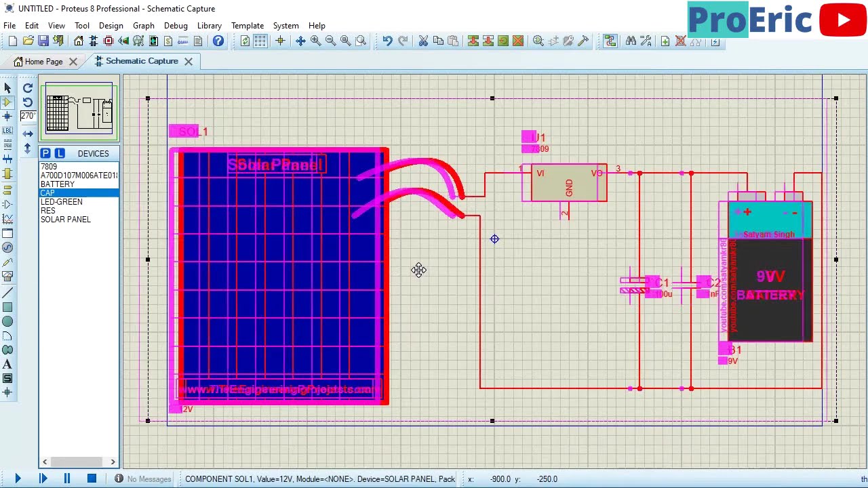Toggle the wire autorouter icon
868x488 pixels.
click(610, 41)
